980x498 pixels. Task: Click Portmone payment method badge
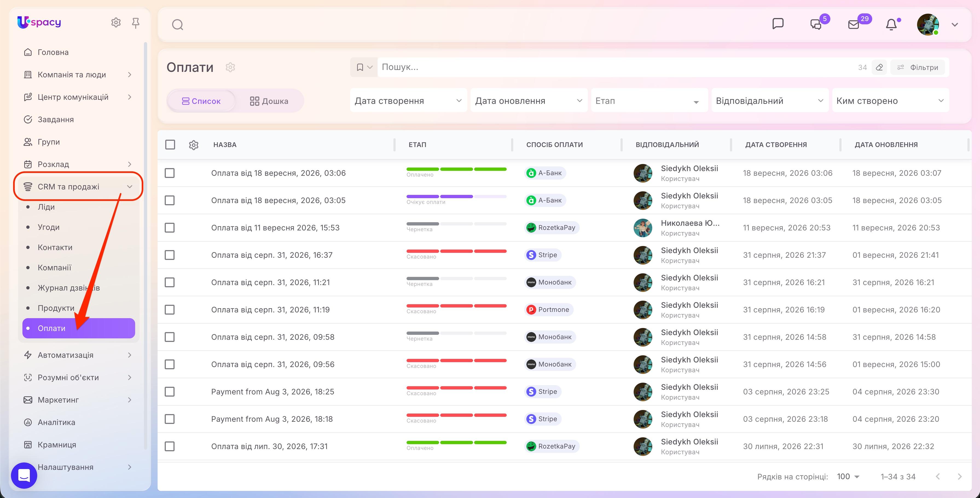tap(549, 310)
